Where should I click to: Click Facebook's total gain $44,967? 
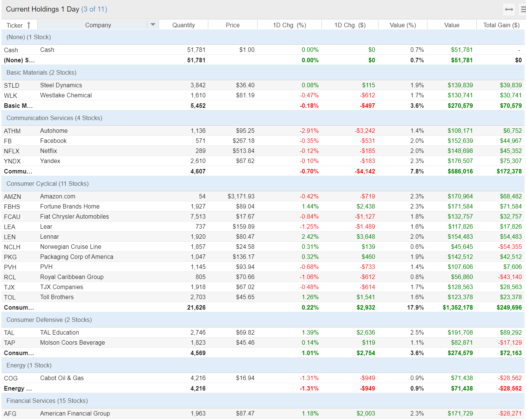coord(511,141)
